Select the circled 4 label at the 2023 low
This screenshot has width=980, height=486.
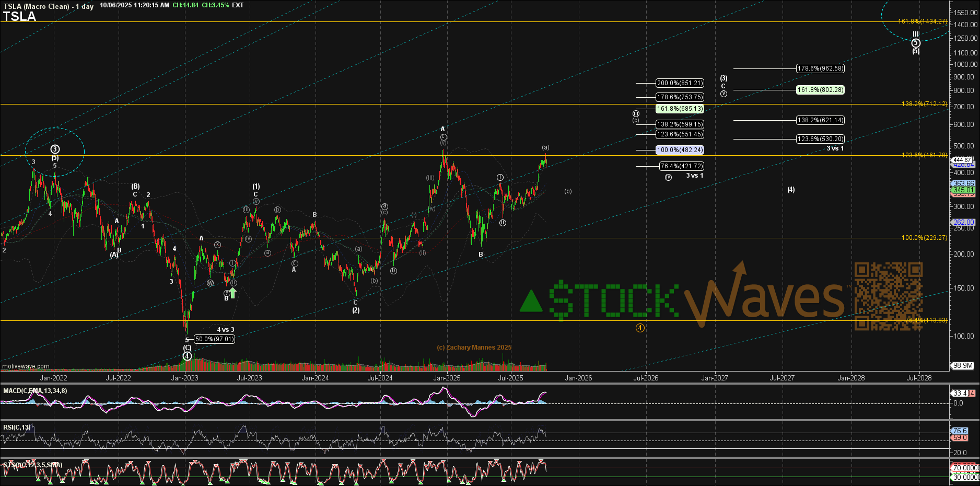point(187,356)
